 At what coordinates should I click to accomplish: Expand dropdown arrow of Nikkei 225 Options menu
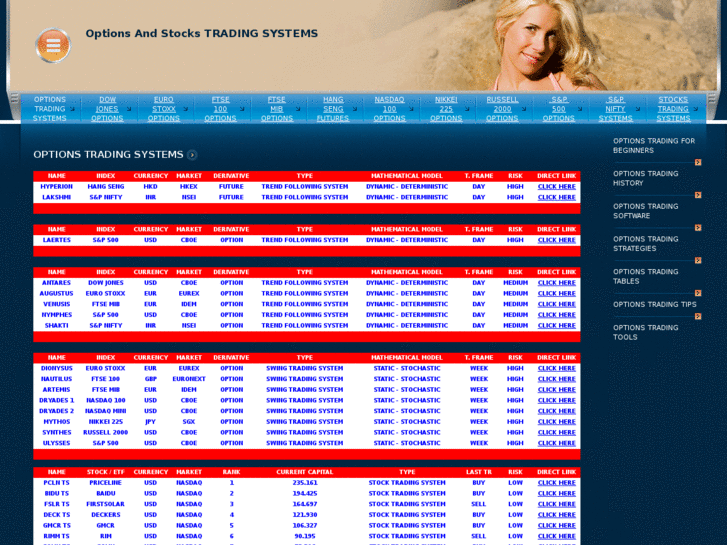tap(467, 109)
